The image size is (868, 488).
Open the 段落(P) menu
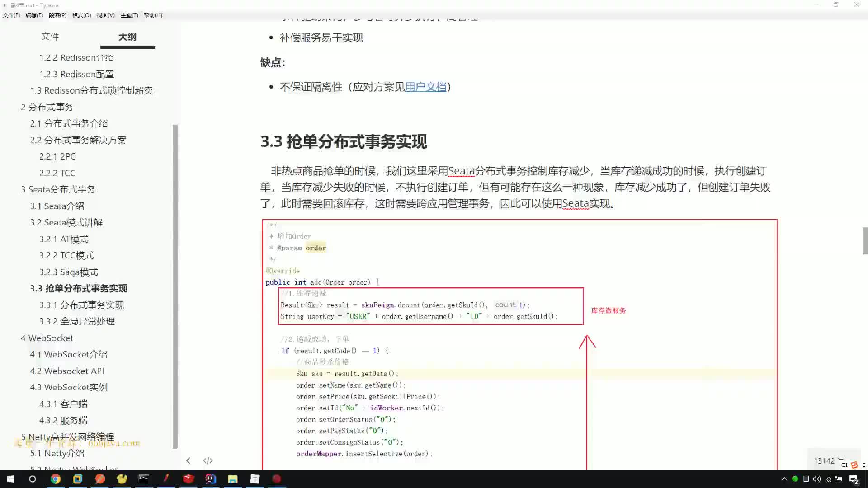[57, 15]
